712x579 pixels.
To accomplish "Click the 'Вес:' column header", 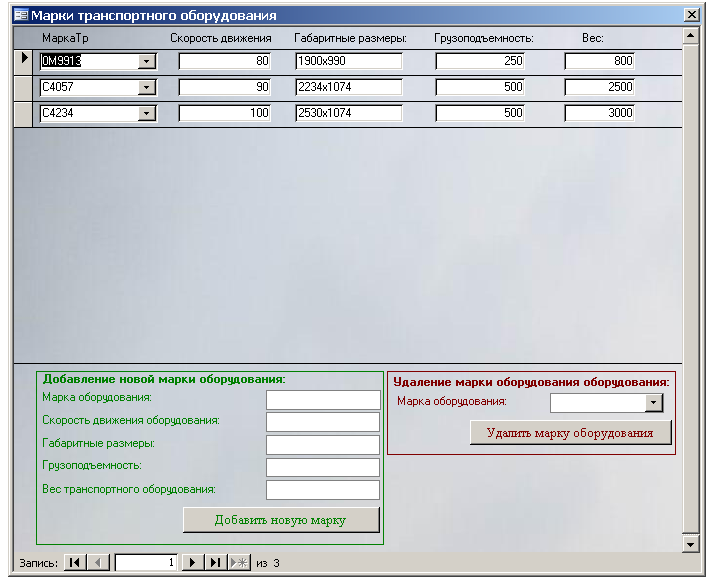I will tap(593, 38).
